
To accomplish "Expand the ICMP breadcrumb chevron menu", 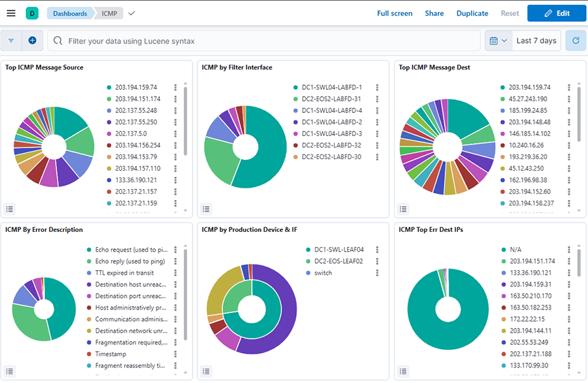I will point(132,13).
